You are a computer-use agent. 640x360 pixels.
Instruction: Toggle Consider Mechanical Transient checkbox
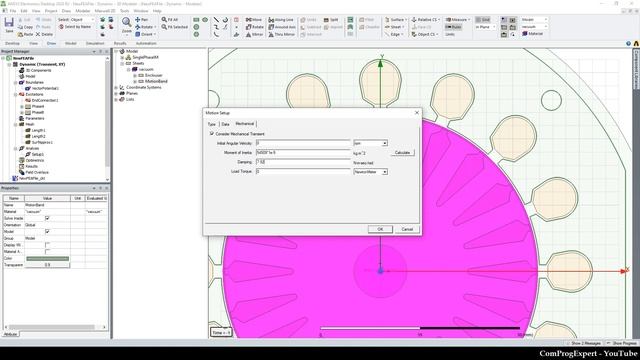[212, 133]
